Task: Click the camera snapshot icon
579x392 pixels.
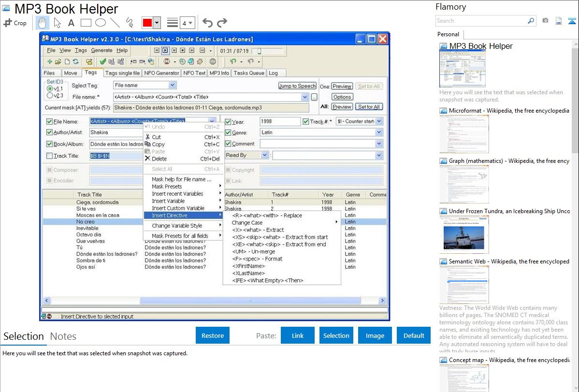Action: [545, 21]
